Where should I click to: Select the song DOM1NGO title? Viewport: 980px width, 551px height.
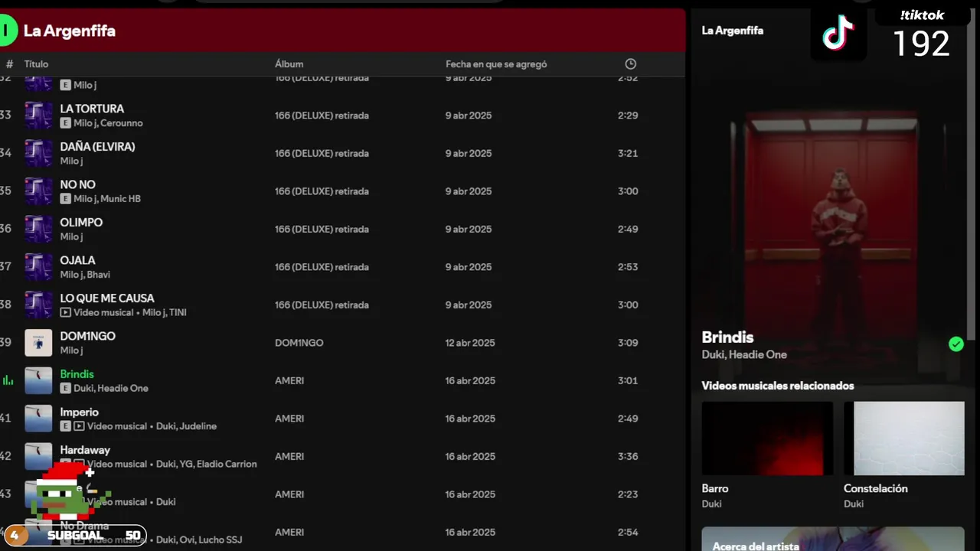pyautogui.click(x=88, y=336)
